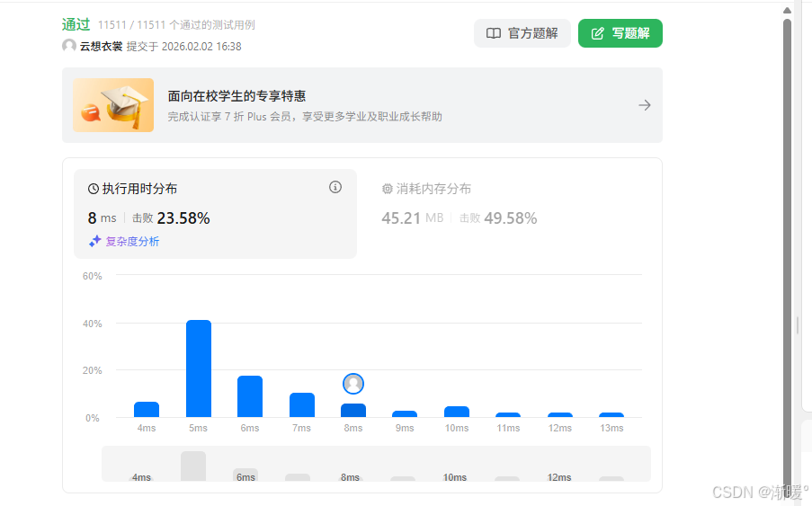Image resolution: width=812 pixels, height=506 pixels.
Task: Click the 通过 accepted status text
Action: (x=76, y=24)
